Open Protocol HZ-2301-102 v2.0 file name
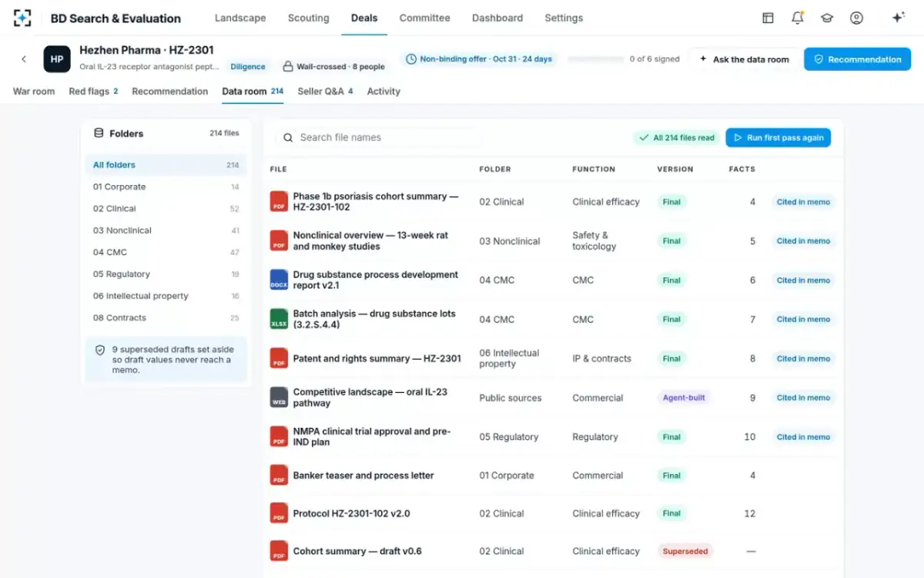 click(351, 513)
